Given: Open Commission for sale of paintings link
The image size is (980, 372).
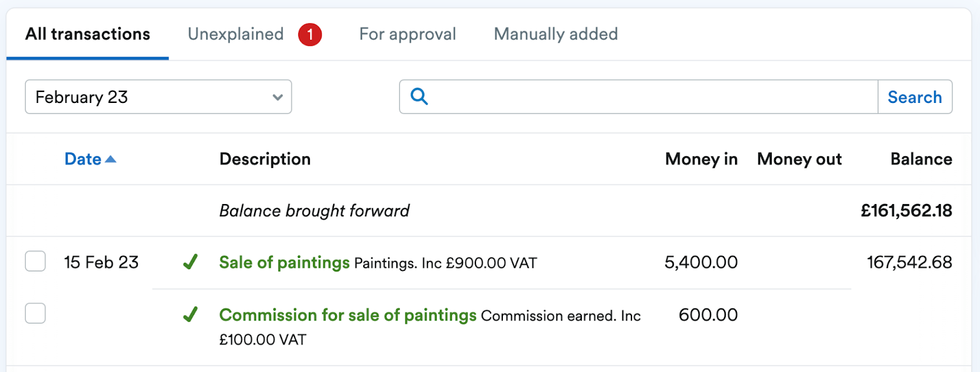Looking at the screenshot, I should (347, 315).
